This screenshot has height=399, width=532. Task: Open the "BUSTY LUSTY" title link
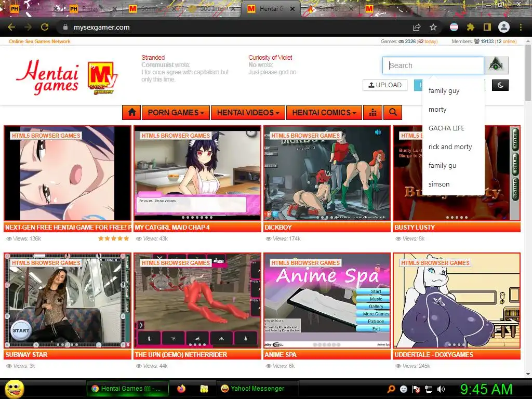[x=415, y=228]
